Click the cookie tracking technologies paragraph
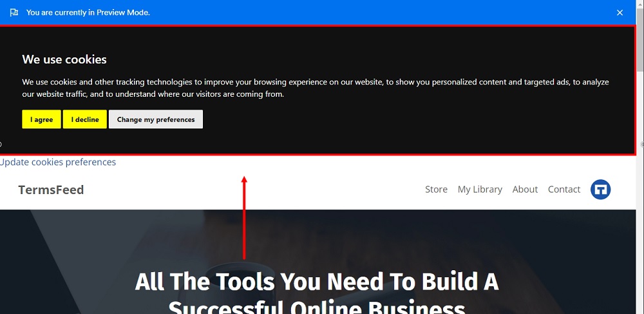This screenshot has width=644, height=314. coord(316,88)
